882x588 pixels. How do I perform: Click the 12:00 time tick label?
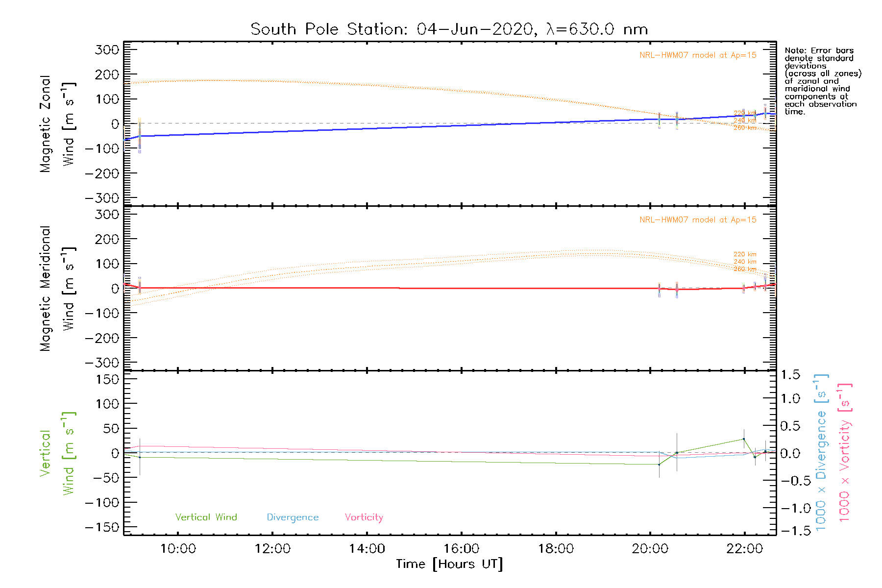tap(272, 549)
